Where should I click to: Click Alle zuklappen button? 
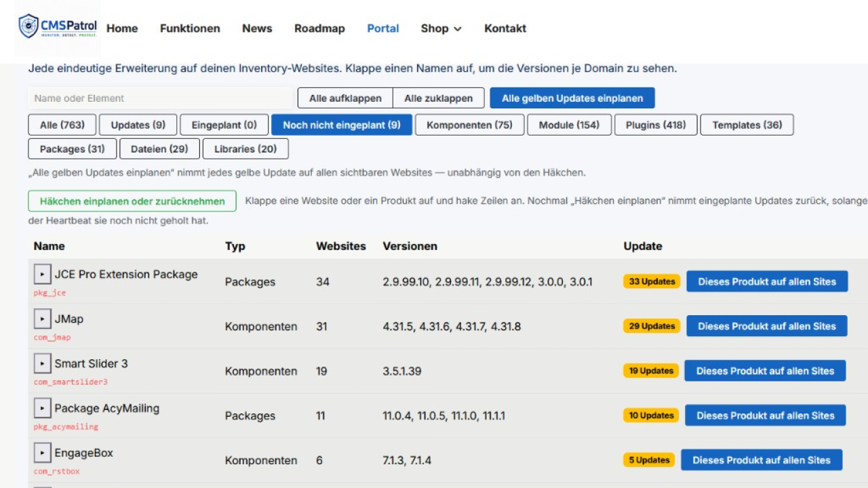(x=439, y=98)
